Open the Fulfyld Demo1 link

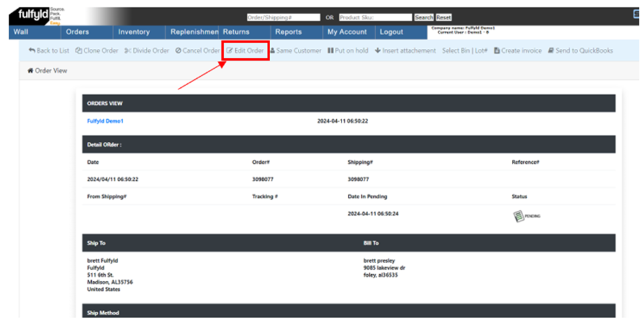(x=105, y=122)
